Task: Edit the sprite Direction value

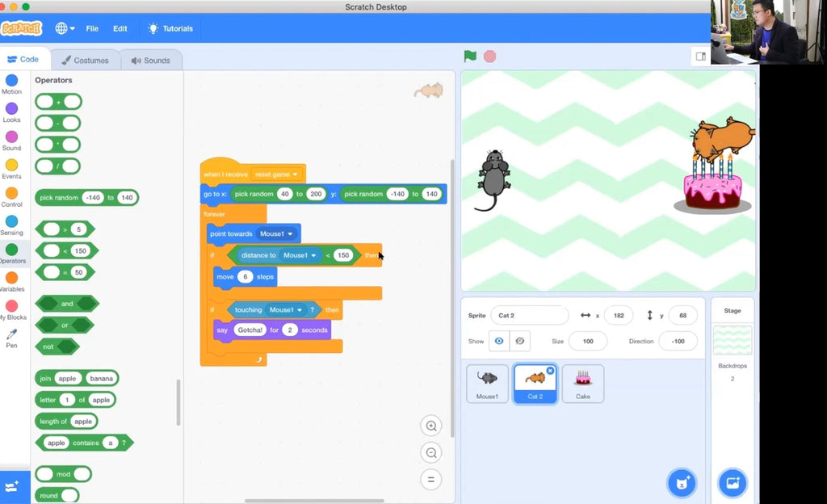Action: [x=678, y=341]
